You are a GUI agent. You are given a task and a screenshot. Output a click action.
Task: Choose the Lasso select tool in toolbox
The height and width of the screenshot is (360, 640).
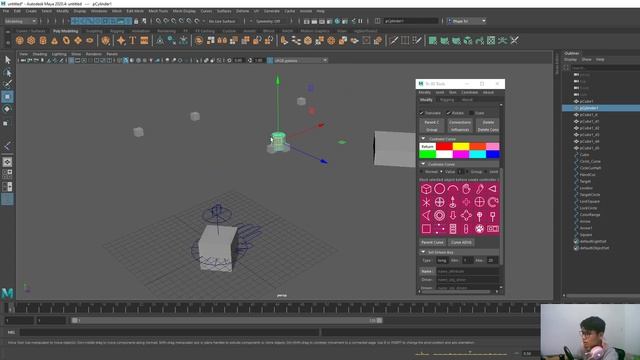(x=7, y=73)
